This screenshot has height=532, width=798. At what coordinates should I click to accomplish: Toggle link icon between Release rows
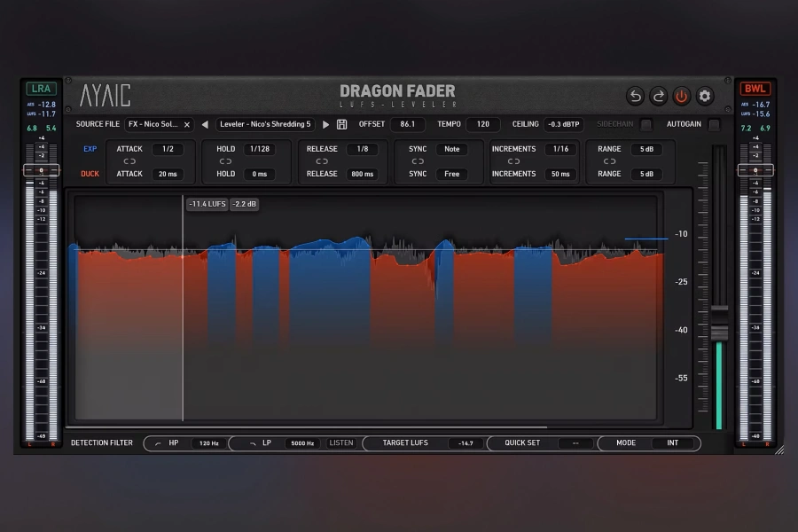click(322, 161)
